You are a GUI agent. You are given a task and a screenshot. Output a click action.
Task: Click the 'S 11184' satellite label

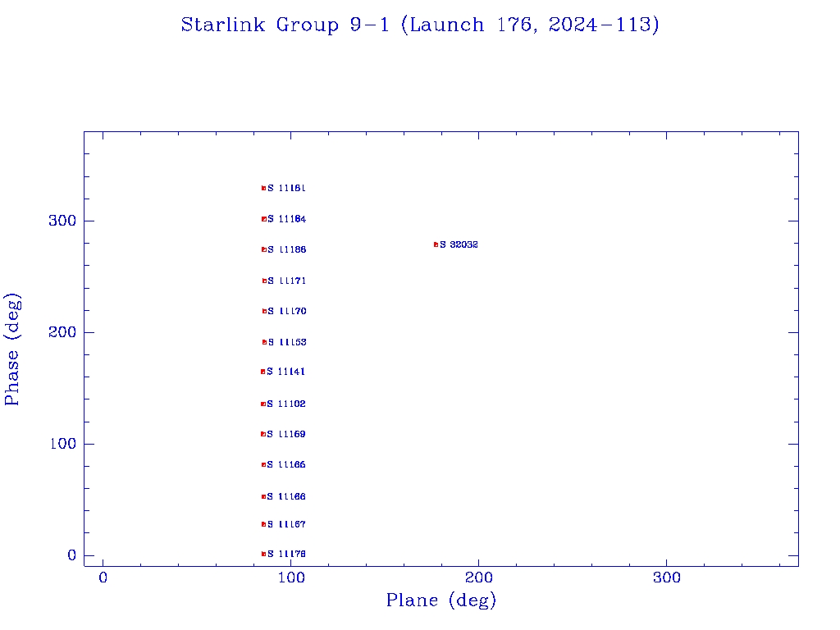[287, 219]
